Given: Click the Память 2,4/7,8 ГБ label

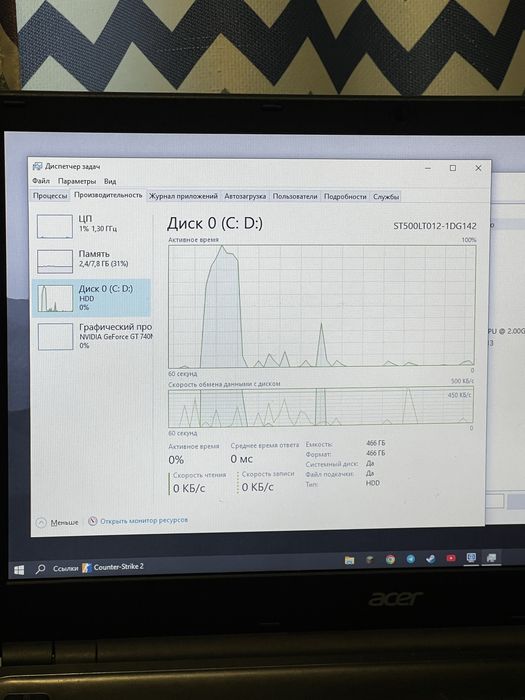Looking at the screenshot, I should [x=104, y=258].
